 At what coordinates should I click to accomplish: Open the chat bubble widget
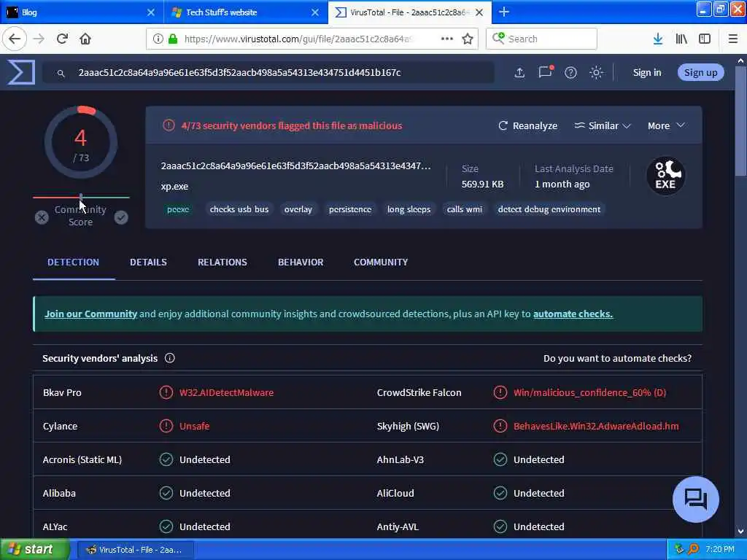695,499
